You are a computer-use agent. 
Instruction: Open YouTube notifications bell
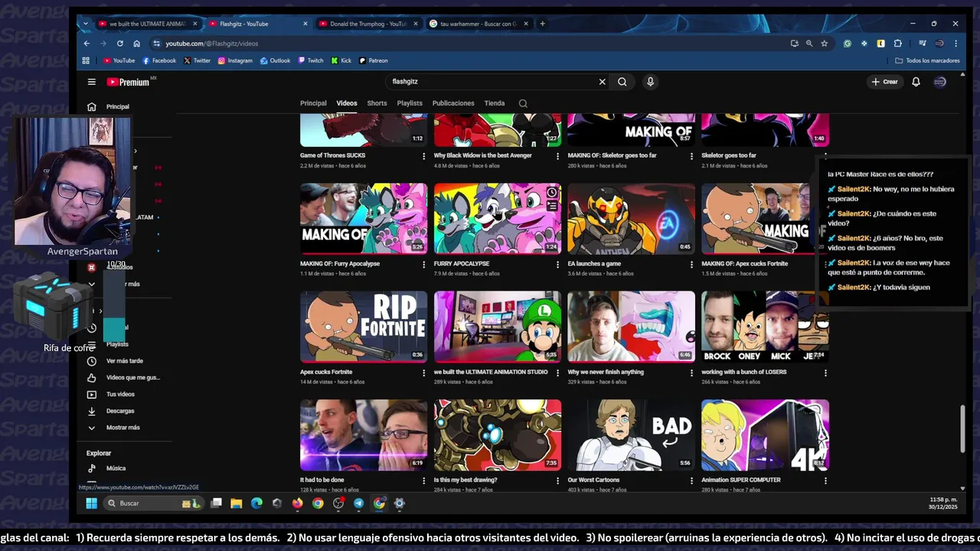(916, 82)
